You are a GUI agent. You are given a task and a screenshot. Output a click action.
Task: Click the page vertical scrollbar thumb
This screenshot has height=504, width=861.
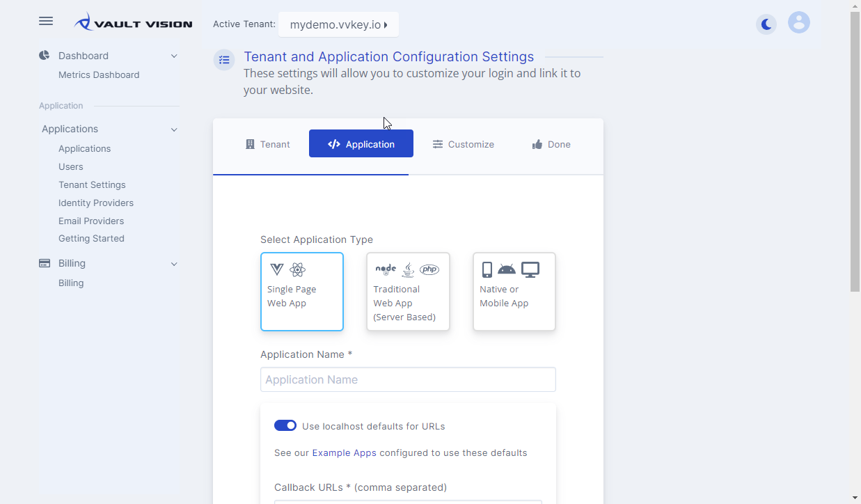click(855, 152)
